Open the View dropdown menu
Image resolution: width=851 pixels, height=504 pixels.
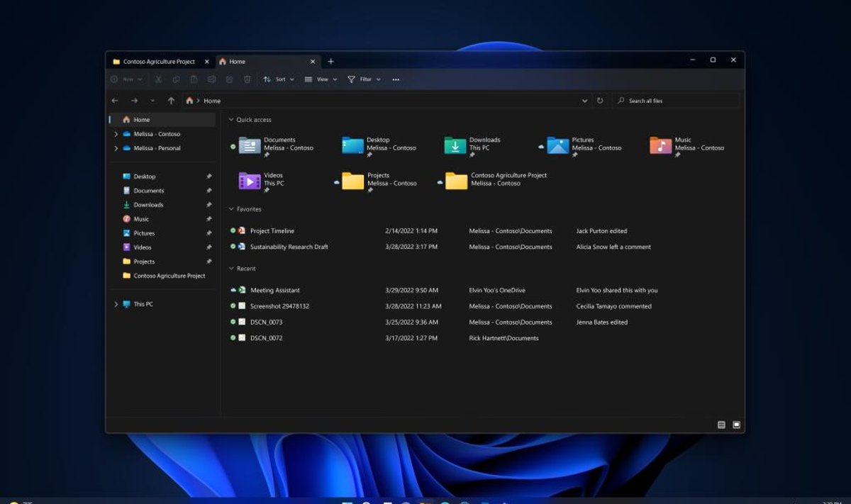321,79
